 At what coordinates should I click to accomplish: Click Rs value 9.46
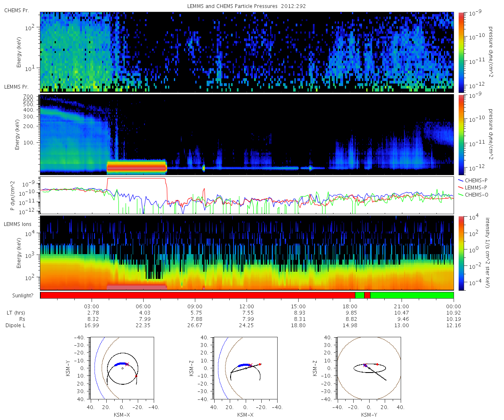(x=403, y=319)
